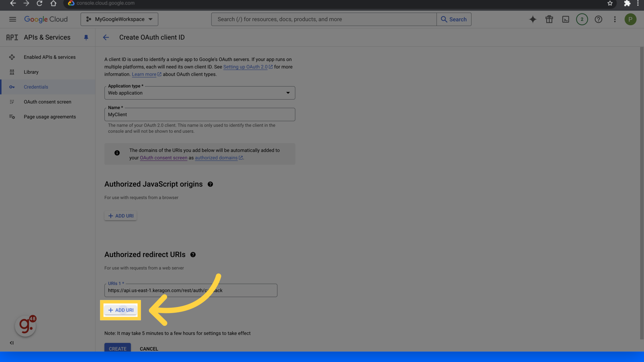Click the APIs & Services heading

pyautogui.click(x=47, y=38)
